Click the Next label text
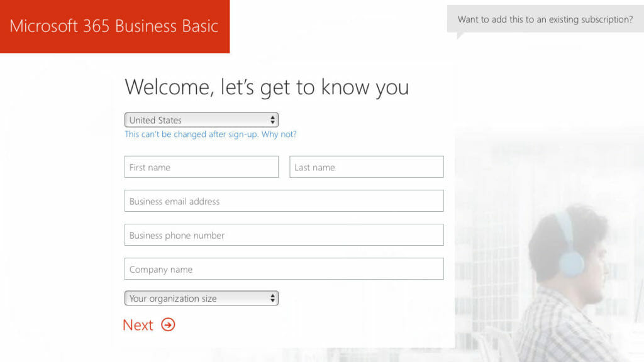Screen dimensions: 644x362 tap(138, 325)
